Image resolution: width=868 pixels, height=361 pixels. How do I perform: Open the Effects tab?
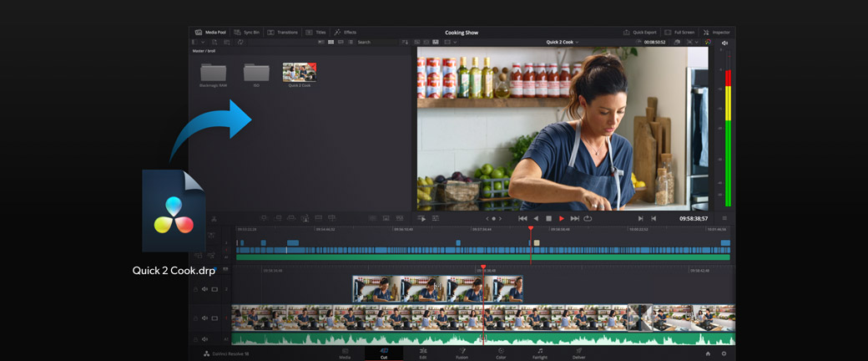345,32
